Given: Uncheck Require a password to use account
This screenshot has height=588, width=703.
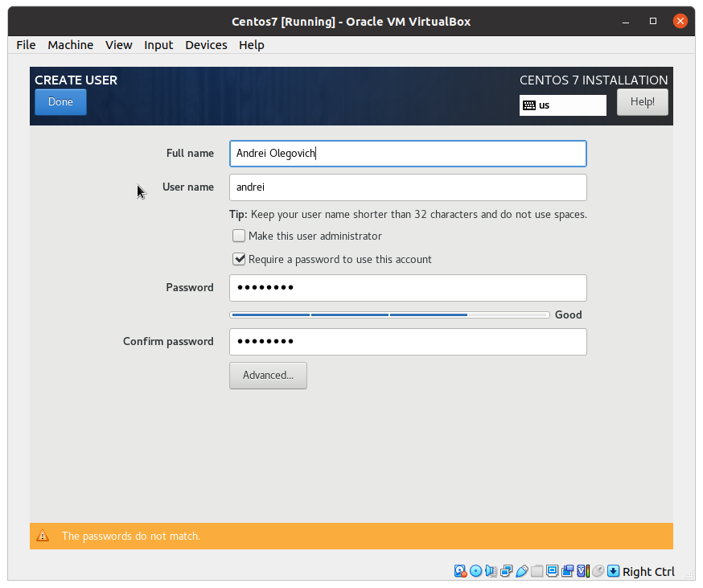Looking at the screenshot, I should tap(239, 259).
